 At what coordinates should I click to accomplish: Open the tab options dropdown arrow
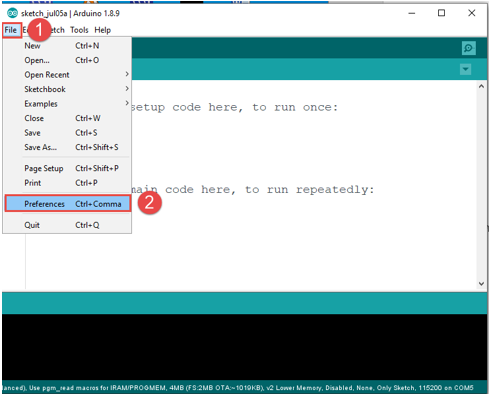coord(465,69)
